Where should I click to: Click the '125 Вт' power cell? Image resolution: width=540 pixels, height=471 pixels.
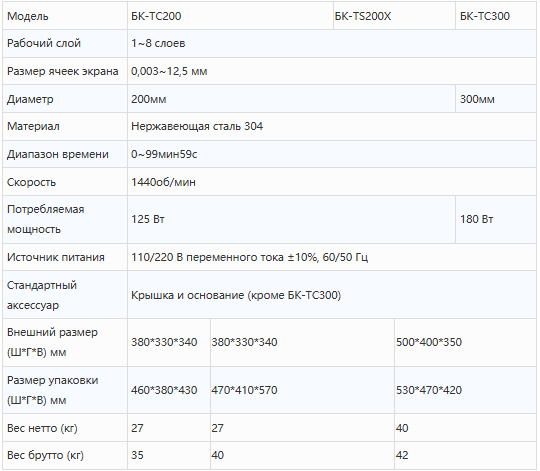(x=291, y=219)
